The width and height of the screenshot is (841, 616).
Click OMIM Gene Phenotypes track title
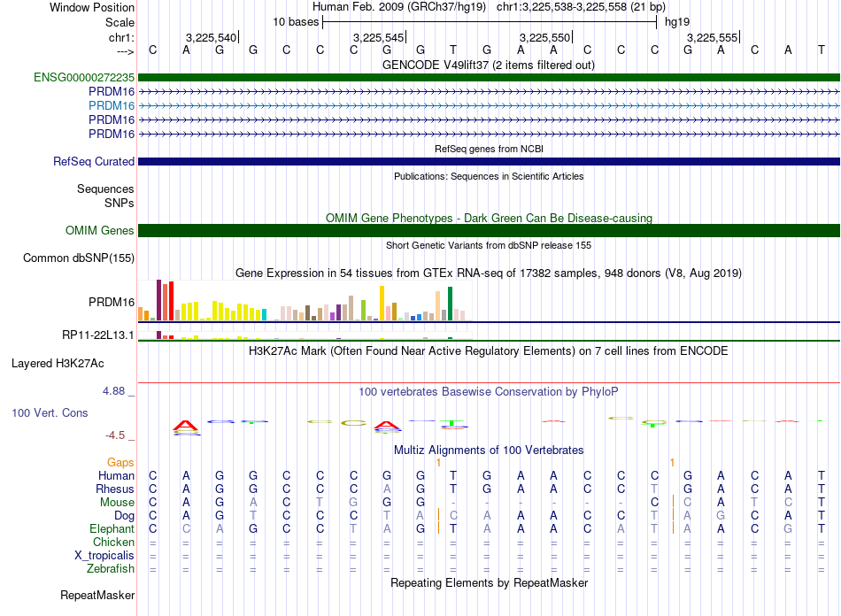click(489, 219)
